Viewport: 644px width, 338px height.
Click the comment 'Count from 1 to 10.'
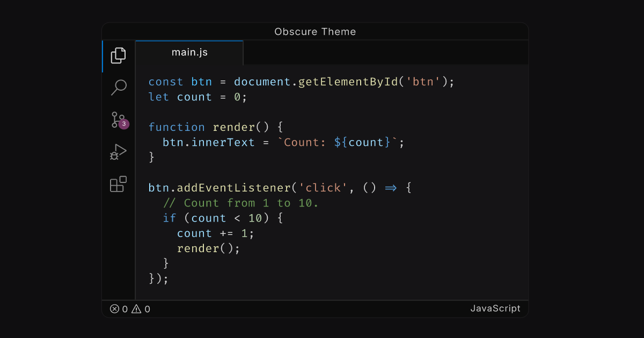[240, 203]
